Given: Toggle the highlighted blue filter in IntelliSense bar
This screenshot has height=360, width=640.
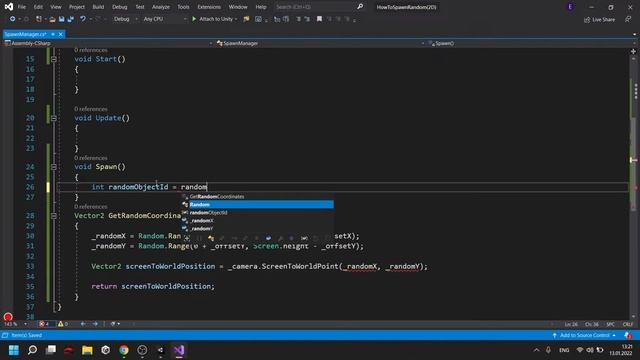Looking at the screenshot, I should pos(268,238).
